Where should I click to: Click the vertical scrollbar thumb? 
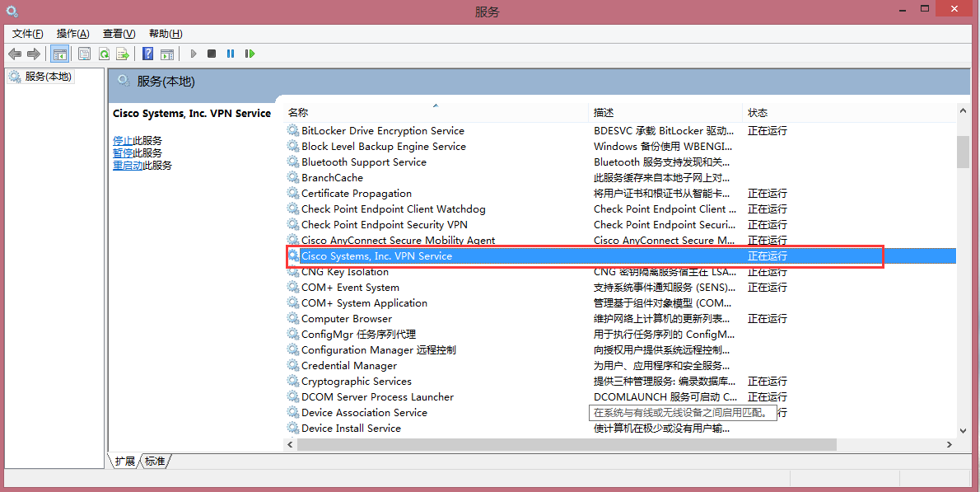(x=963, y=152)
